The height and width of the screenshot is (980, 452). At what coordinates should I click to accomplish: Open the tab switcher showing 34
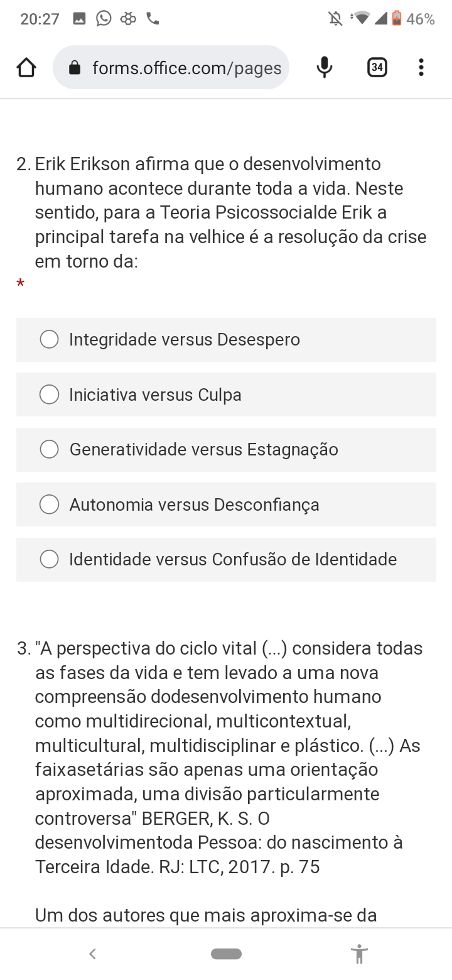(377, 67)
